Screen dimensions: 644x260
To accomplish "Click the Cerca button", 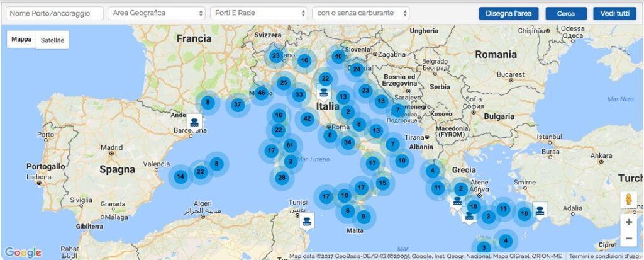I will point(566,14).
